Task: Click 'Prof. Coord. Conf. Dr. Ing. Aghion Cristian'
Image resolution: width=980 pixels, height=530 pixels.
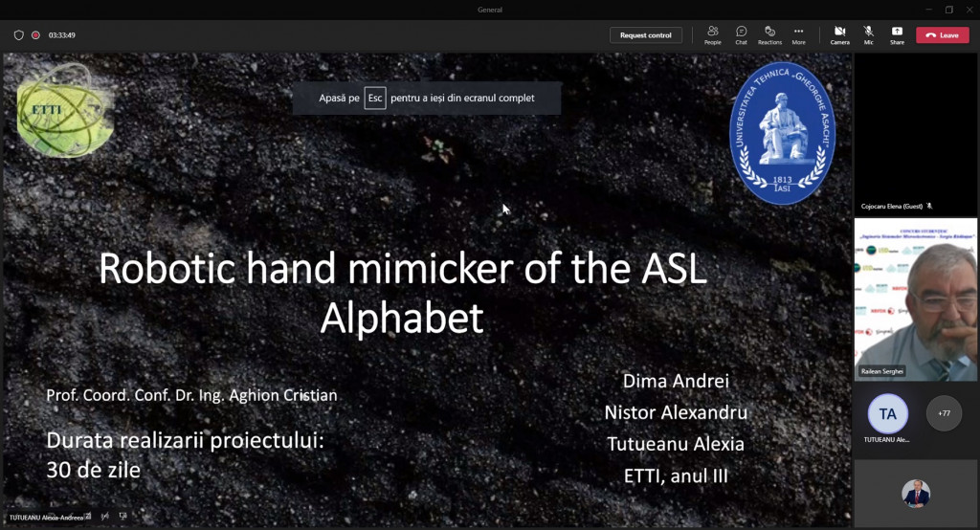Action: click(x=191, y=395)
